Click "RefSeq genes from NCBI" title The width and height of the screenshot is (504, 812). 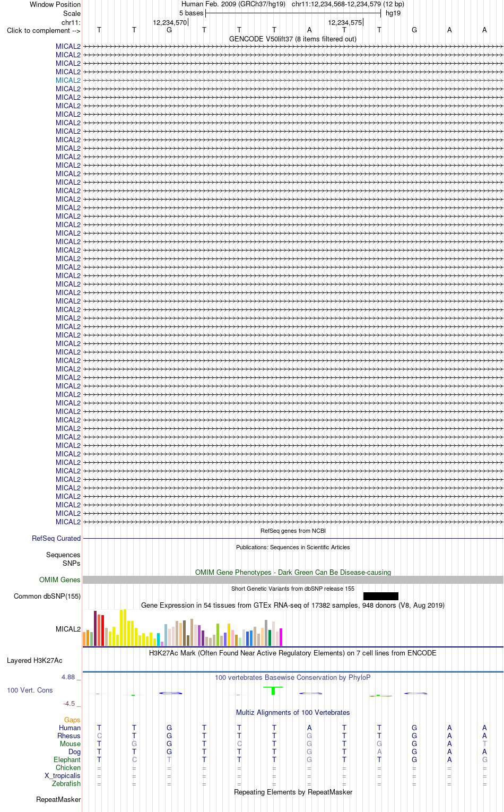click(x=293, y=531)
